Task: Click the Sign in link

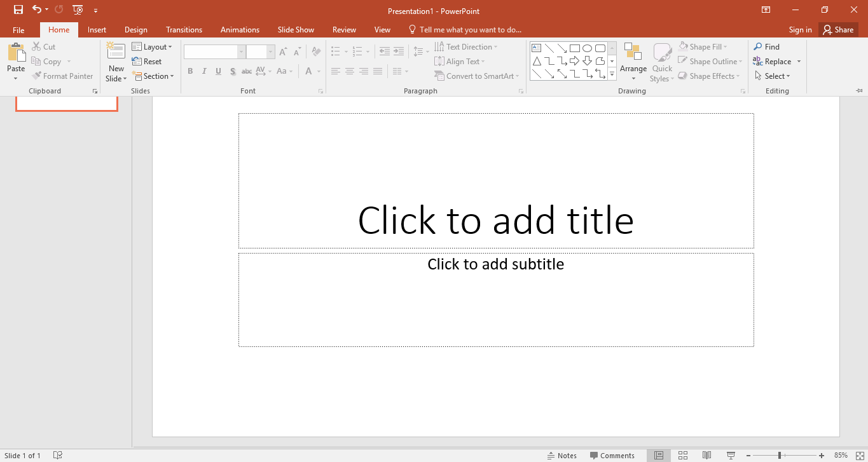Action: click(x=800, y=29)
